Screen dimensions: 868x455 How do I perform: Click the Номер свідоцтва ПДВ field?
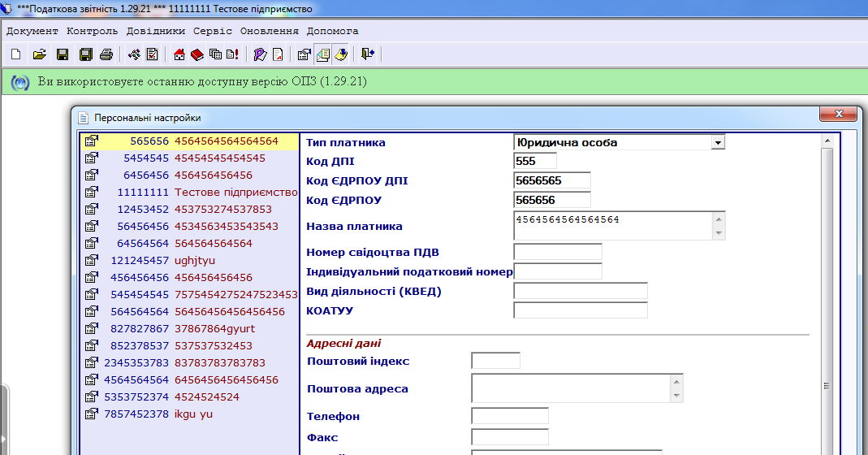[x=558, y=252]
